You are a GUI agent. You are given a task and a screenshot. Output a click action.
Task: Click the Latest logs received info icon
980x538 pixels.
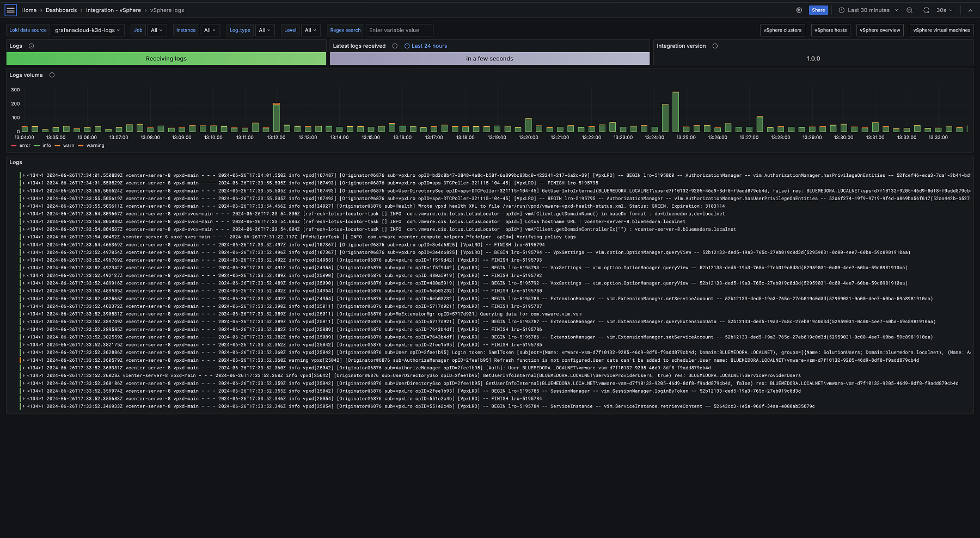tap(394, 46)
